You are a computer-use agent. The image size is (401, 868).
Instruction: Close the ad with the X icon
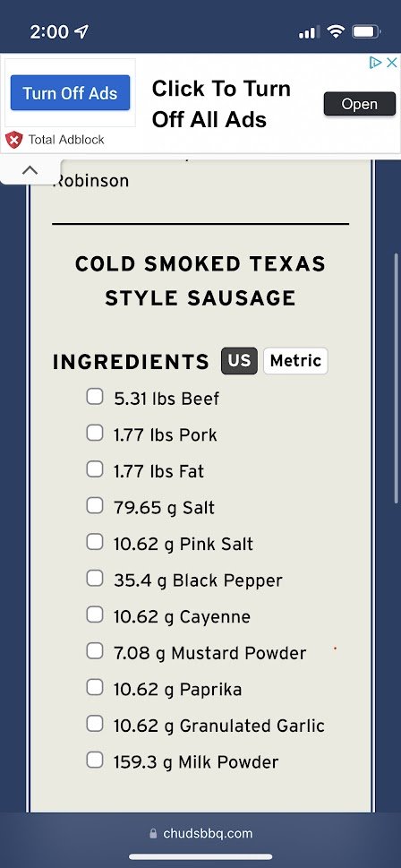click(x=391, y=62)
